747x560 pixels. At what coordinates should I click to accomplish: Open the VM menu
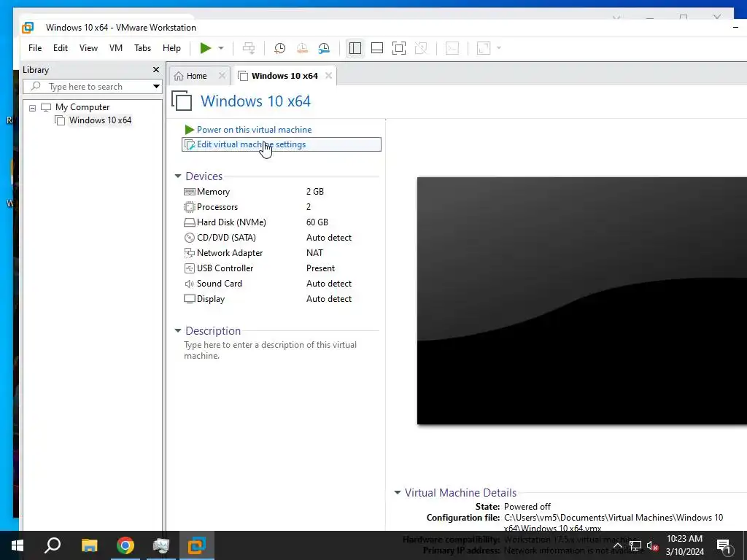[x=116, y=48]
